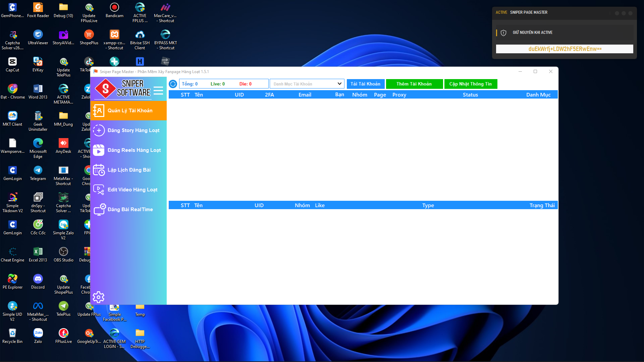Open the Temp folder on desktop
This screenshot has height=362, width=644.
coord(140,310)
